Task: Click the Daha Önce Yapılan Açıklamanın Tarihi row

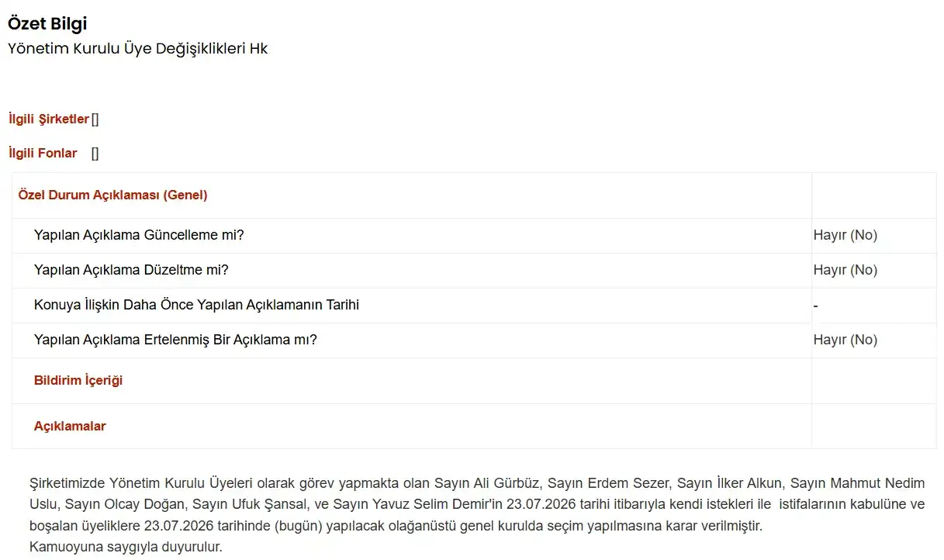Action: [474, 305]
